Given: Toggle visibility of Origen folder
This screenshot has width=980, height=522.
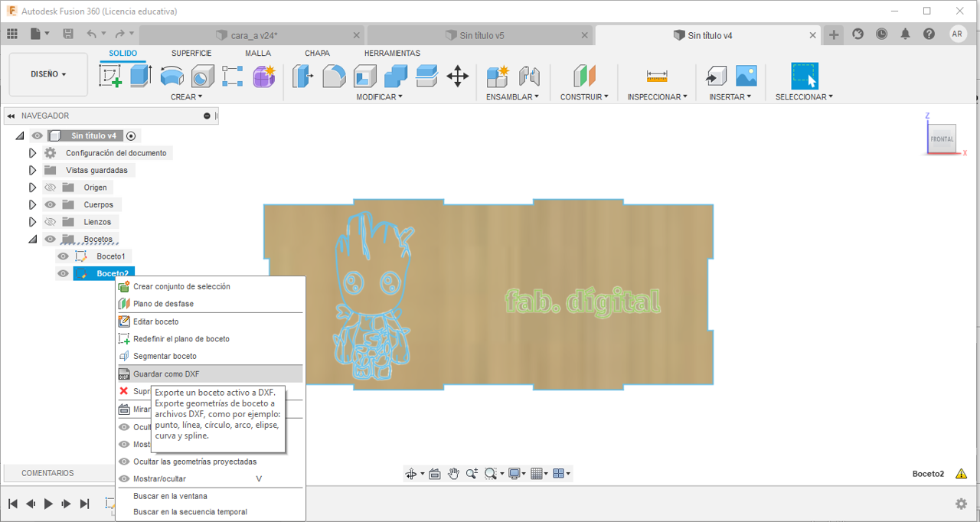Looking at the screenshot, I should pyautogui.click(x=51, y=188).
